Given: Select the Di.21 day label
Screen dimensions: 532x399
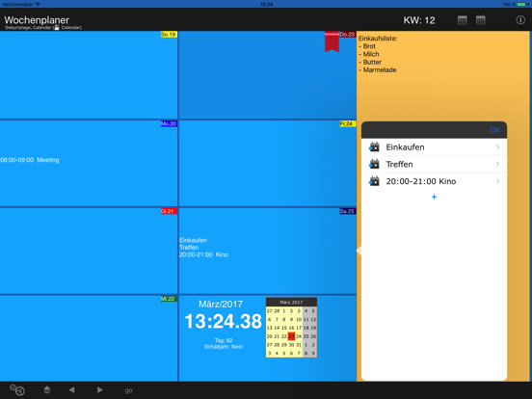Looking at the screenshot, I should [x=169, y=211].
